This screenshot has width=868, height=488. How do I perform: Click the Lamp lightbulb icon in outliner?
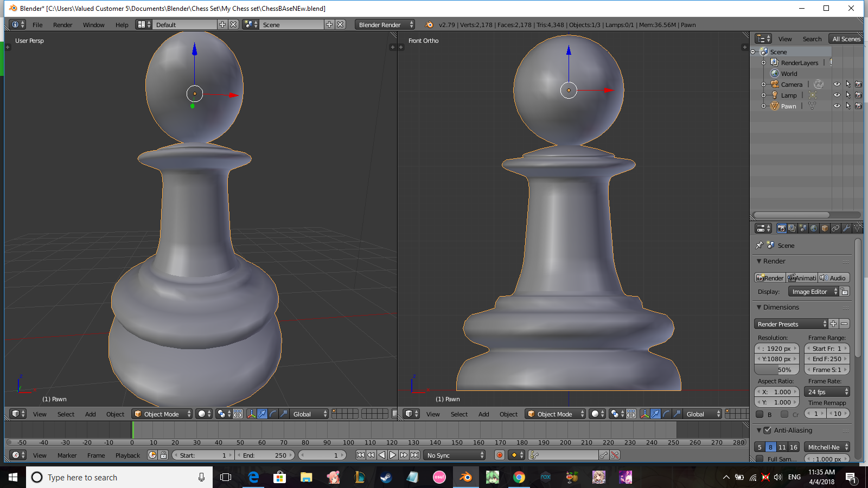click(775, 95)
